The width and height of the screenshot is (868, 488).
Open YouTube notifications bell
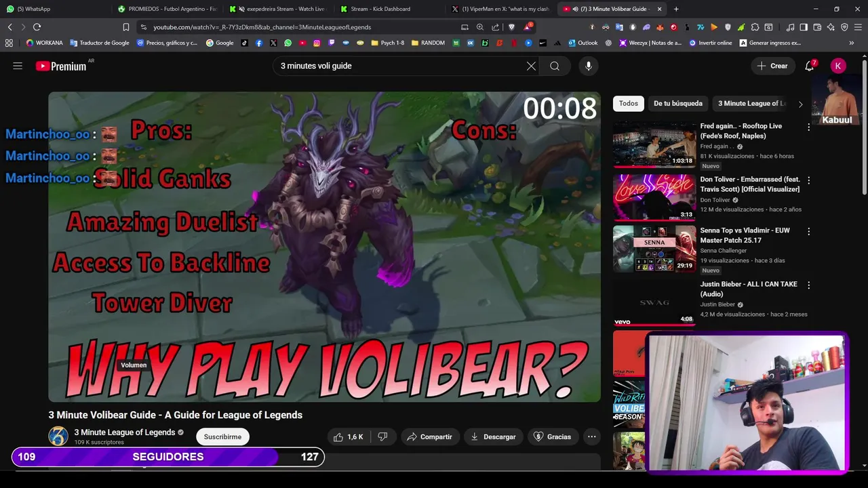[x=810, y=66]
